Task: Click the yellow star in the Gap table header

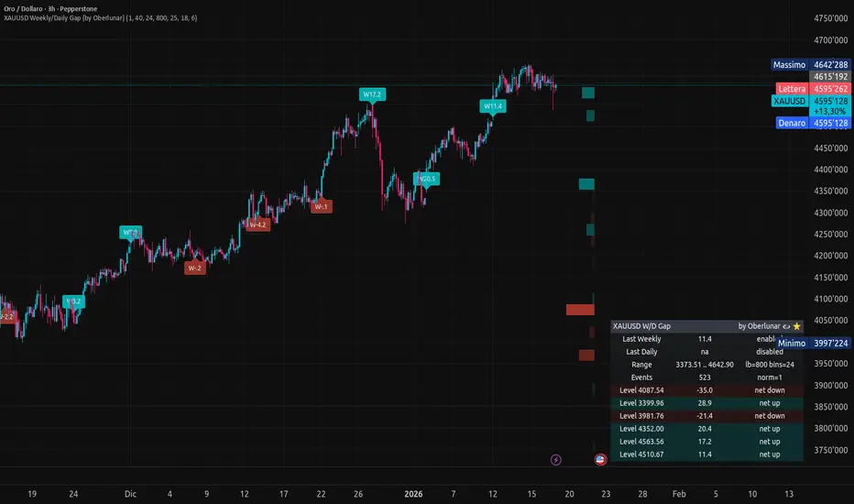Action: (x=797, y=326)
